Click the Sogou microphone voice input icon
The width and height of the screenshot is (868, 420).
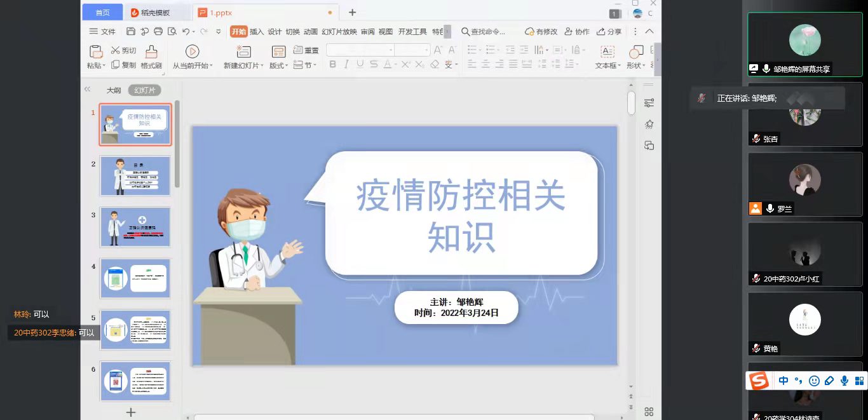pyautogui.click(x=844, y=381)
